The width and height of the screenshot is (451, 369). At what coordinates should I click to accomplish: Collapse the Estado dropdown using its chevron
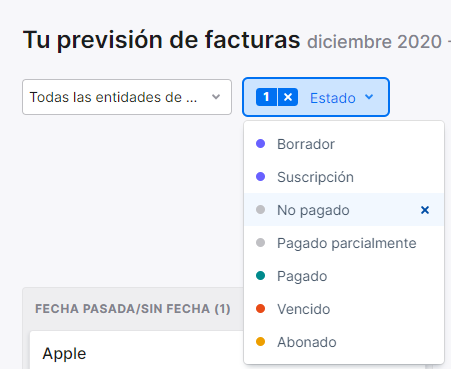click(369, 97)
